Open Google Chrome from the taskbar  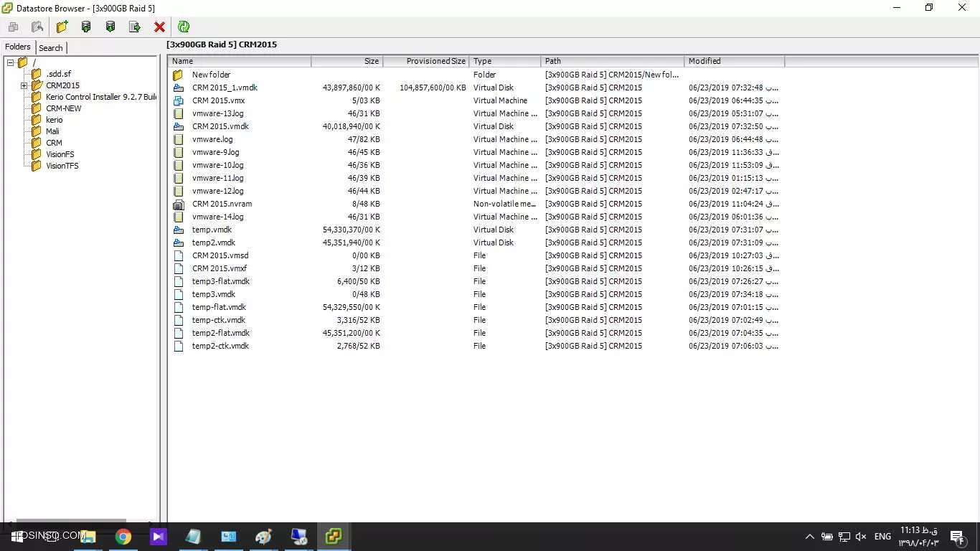click(x=123, y=536)
